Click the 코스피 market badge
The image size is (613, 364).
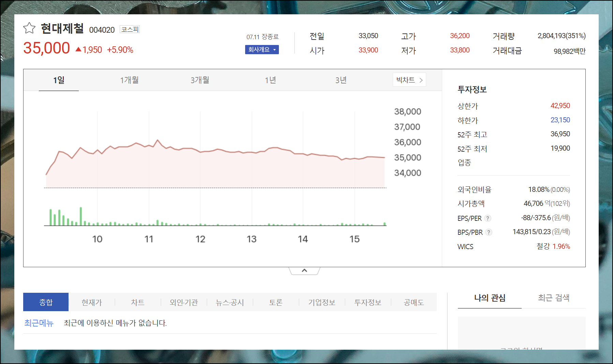click(x=130, y=29)
